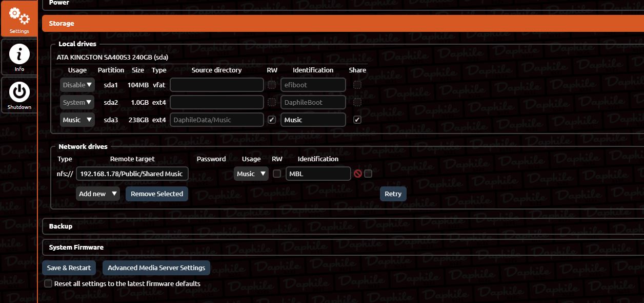Click the red error icon beside MBL

coord(358,174)
